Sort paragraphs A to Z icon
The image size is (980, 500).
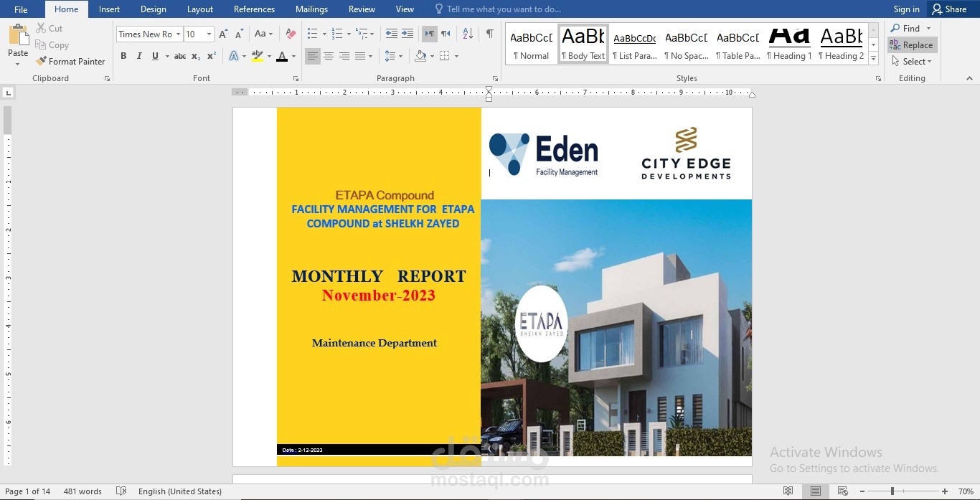tap(468, 34)
